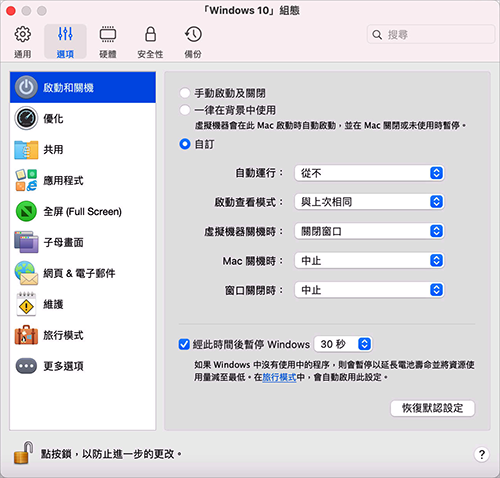Image resolution: width=500 pixels, height=478 pixels.
Task: Click the 共用 folder icon
Action: point(26,149)
